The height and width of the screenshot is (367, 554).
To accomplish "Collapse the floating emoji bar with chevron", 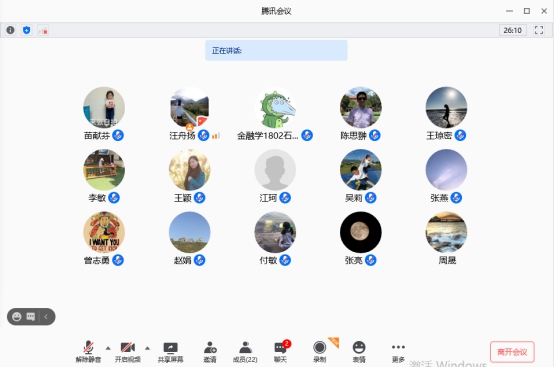I will click(x=46, y=317).
